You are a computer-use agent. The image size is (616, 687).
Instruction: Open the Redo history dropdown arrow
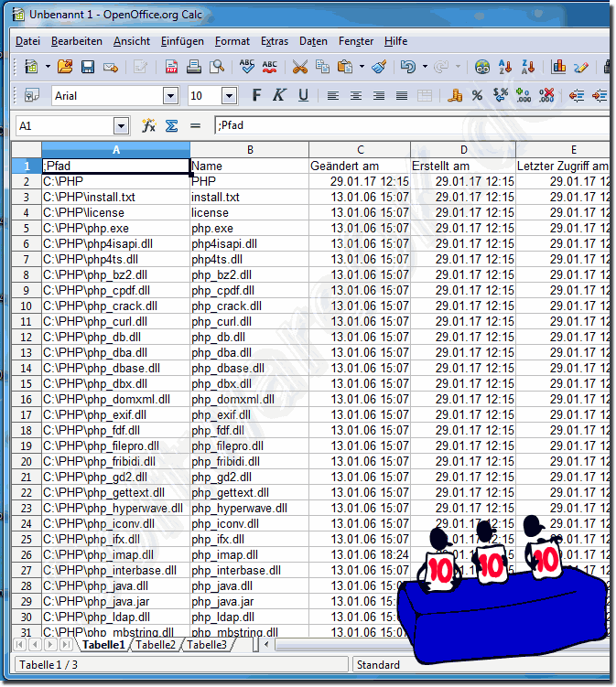(458, 67)
